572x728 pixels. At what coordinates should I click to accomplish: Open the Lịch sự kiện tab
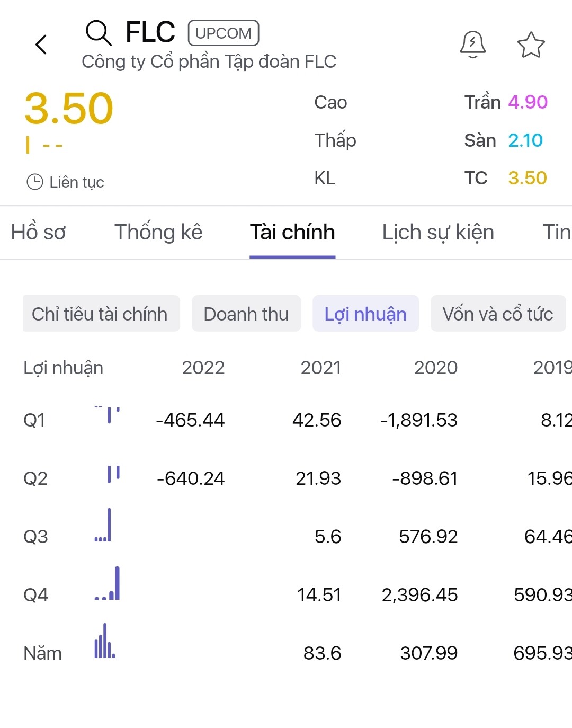[438, 233]
